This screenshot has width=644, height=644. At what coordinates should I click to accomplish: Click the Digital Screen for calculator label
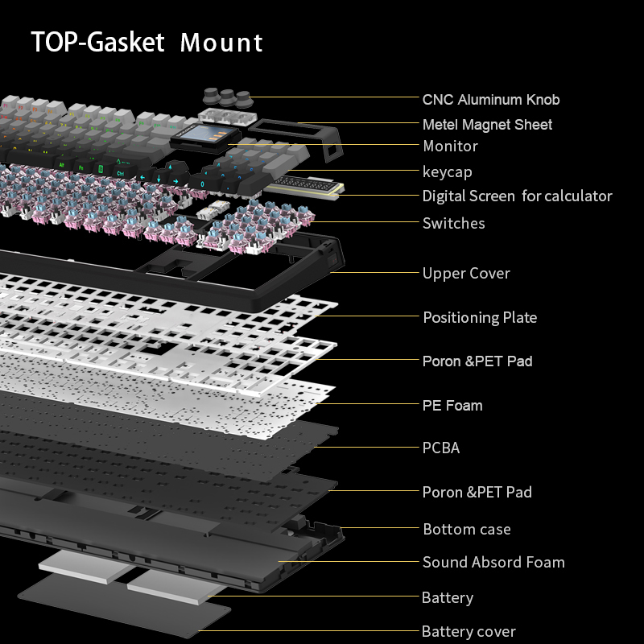(x=517, y=196)
